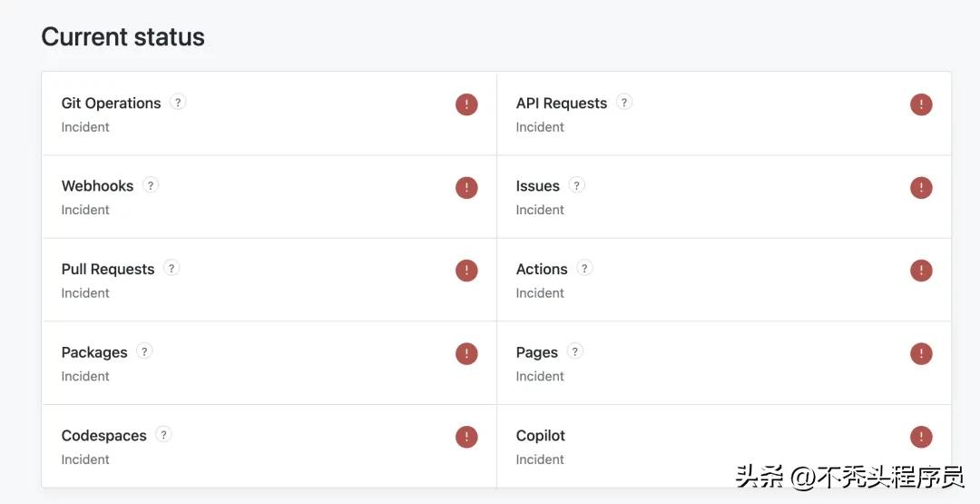Click the help icon next to API Requests
Image resolution: width=980 pixels, height=504 pixels.
623,102
